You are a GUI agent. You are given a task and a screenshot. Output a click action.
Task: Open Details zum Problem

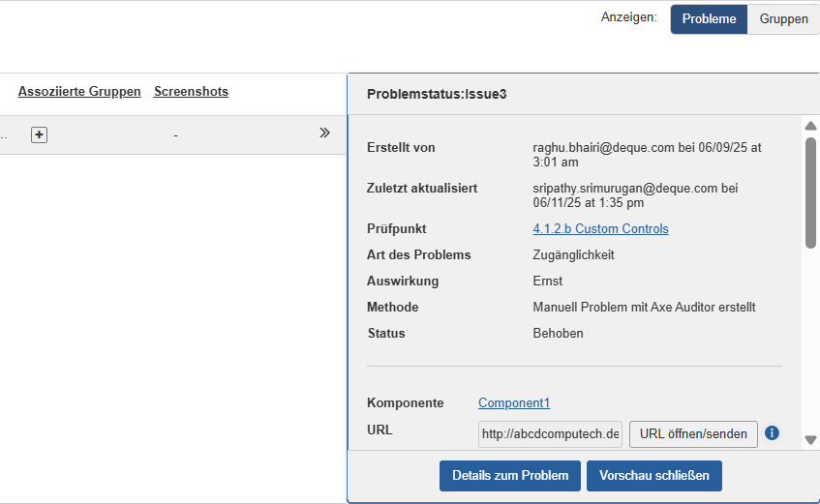click(x=509, y=476)
